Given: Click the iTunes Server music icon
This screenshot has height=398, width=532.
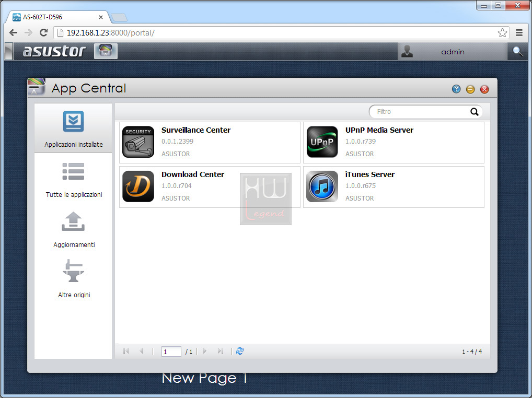Looking at the screenshot, I should 322,186.
